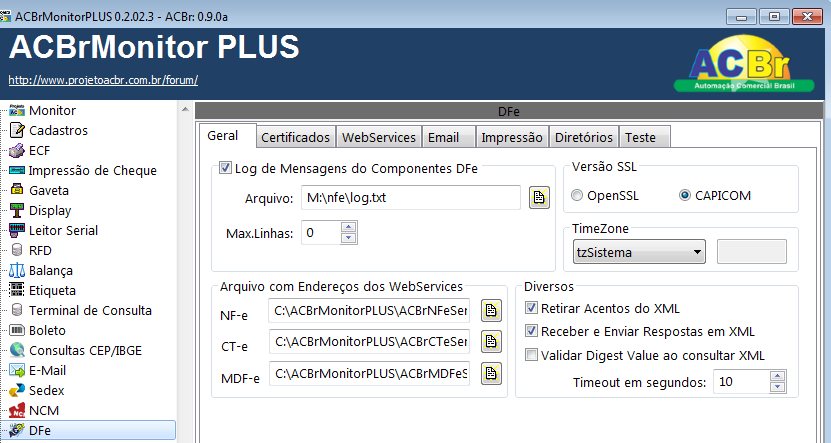The width and height of the screenshot is (831, 443).
Task: Select the CAPICOM radio button
Action: click(x=685, y=196)
